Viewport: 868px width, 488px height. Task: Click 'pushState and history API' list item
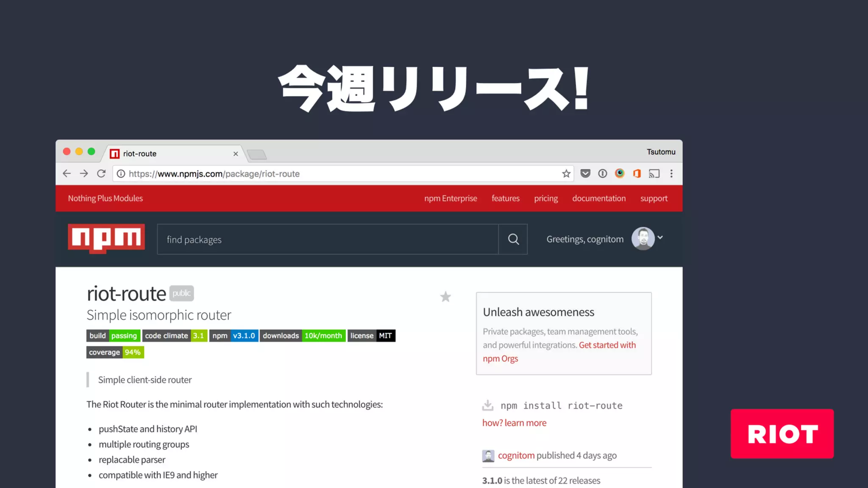pyautogui.click(x=148, y=429)
